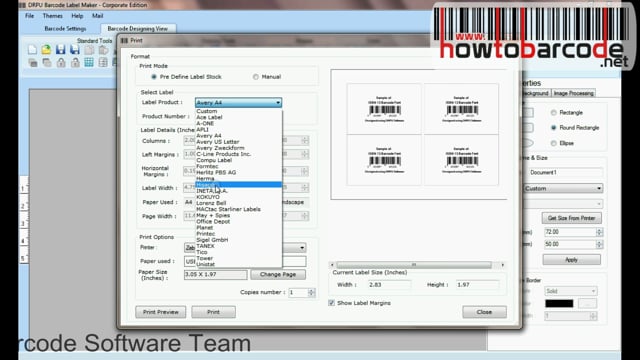Click the Document1 name field
This screenshot has width=640, height=360.
565,172
